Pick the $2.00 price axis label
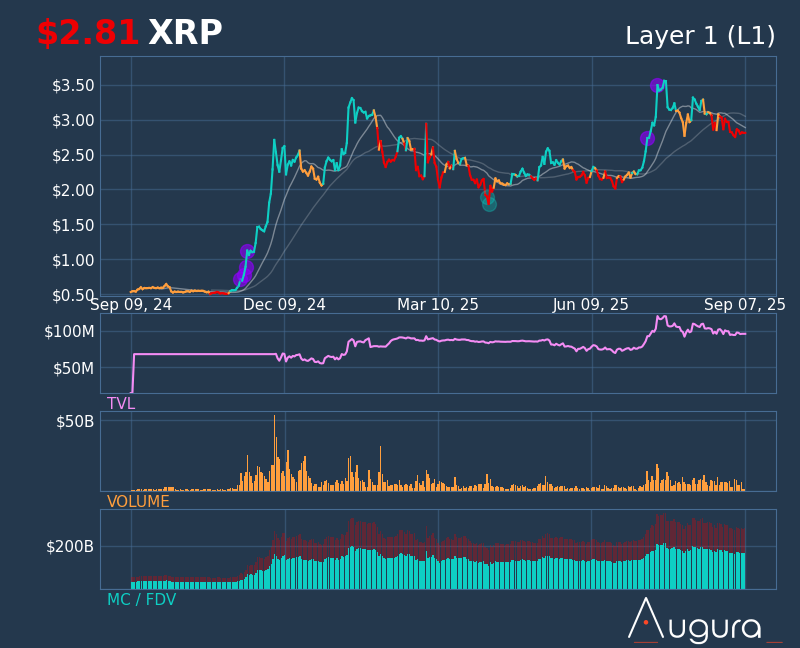This screenshot has width=800, height=648. (x=73, y=190)
